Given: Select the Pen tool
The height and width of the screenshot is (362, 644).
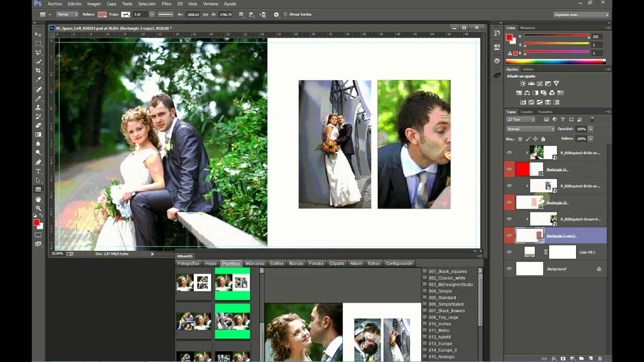Looking at the screenshot, I should tap(38, 162).
